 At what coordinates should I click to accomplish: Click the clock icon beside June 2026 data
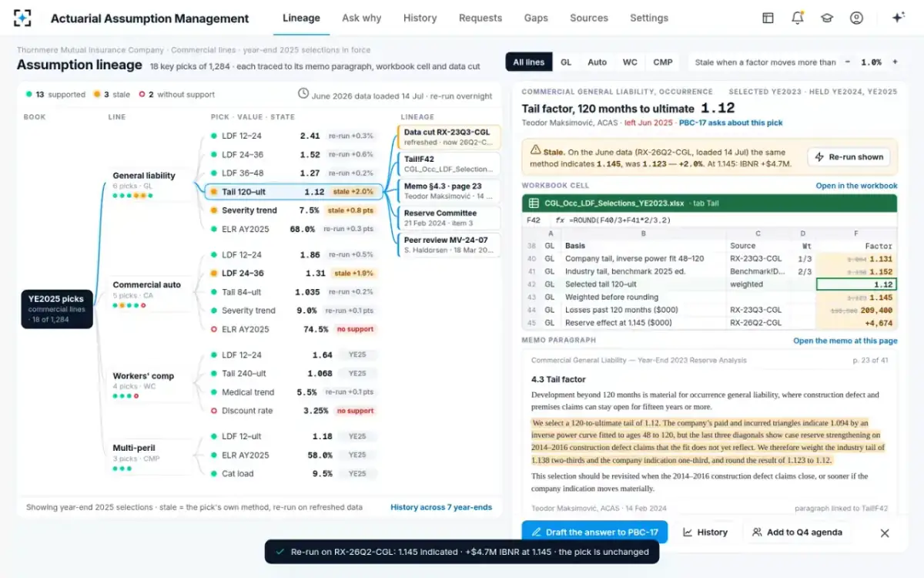click(x=303, y=95)
